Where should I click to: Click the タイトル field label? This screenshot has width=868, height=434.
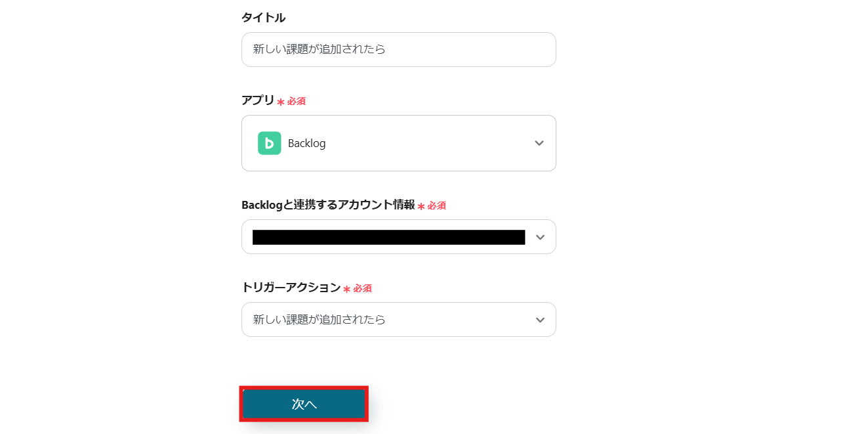click(263, 18)
